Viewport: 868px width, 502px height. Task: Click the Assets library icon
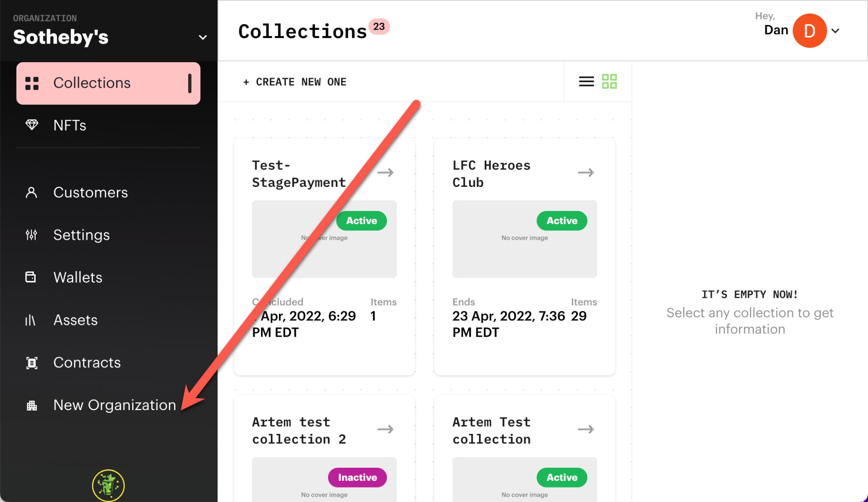(30, 320)
